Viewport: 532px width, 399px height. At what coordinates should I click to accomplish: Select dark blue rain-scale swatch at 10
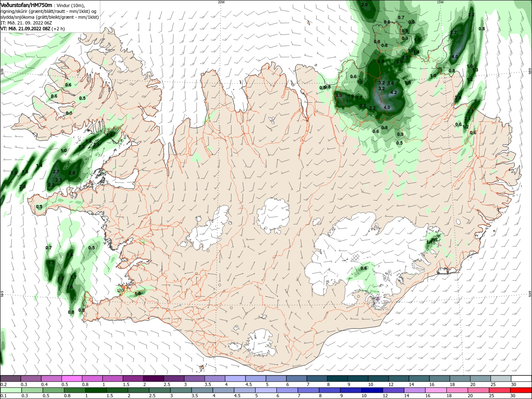click(372, 390)
